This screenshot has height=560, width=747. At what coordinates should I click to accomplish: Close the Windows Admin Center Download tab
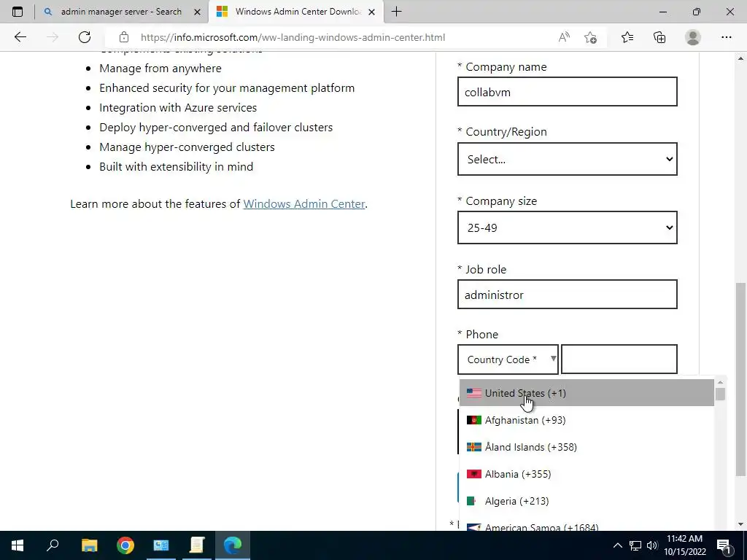pyautogui.click(x=372, y=12)
